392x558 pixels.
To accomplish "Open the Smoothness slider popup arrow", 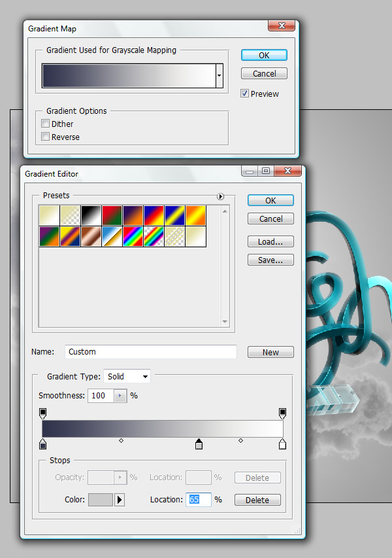I will click(x=120, y=395).
